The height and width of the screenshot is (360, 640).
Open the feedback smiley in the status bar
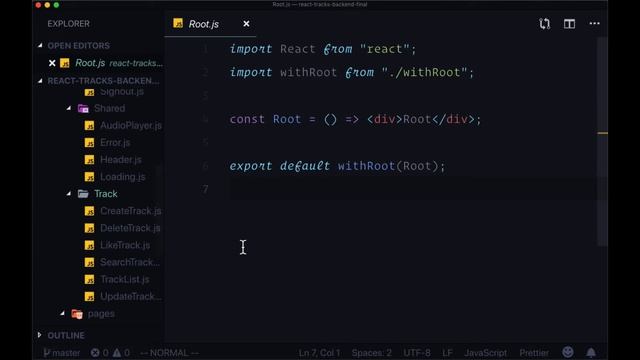(568, 352)
